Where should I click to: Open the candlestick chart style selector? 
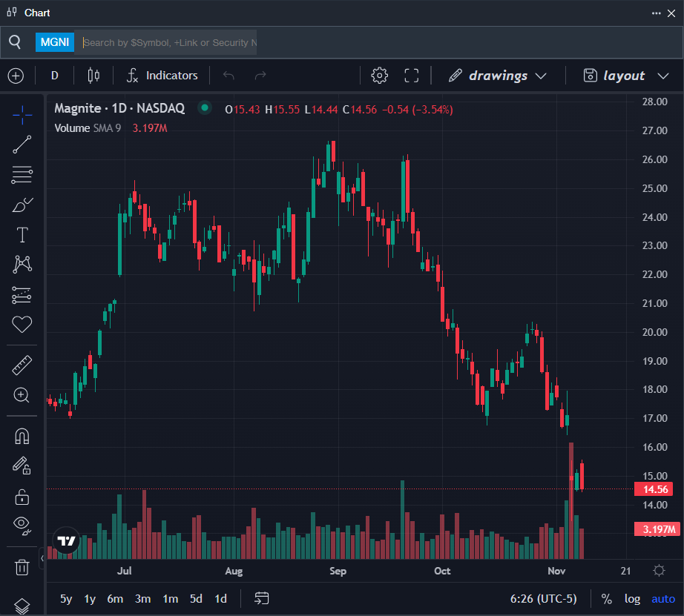(93, 76)
